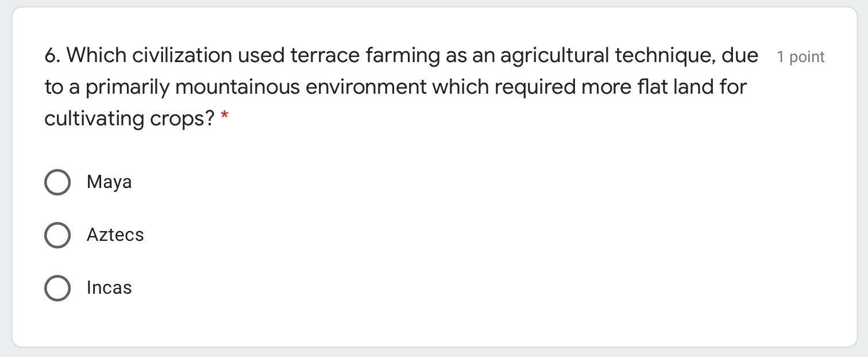
Task: Click the "Aztecs" option label text
Action: click(115, 235)
